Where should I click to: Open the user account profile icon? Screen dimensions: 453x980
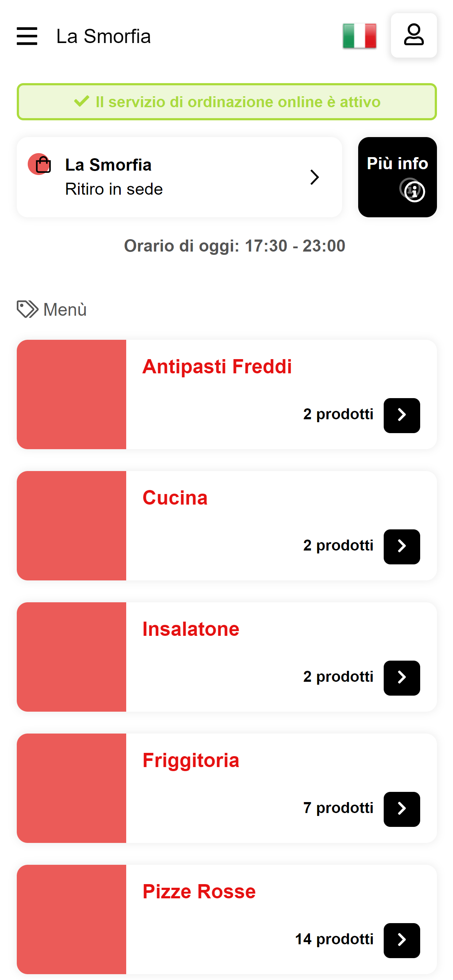pos(413,35)
